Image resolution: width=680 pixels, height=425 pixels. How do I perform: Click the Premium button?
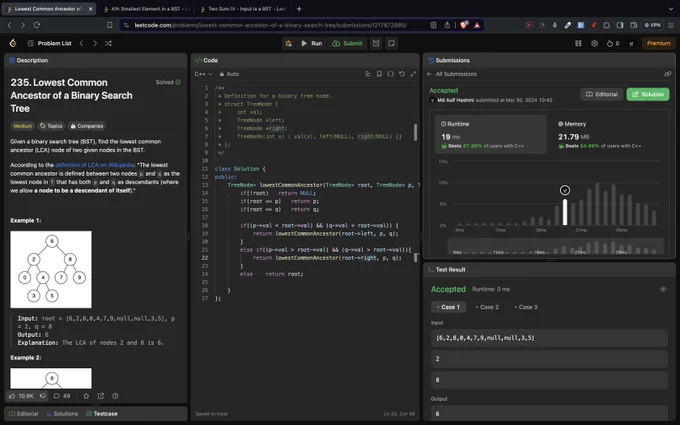pyautogui.click(x=658, y=43)
